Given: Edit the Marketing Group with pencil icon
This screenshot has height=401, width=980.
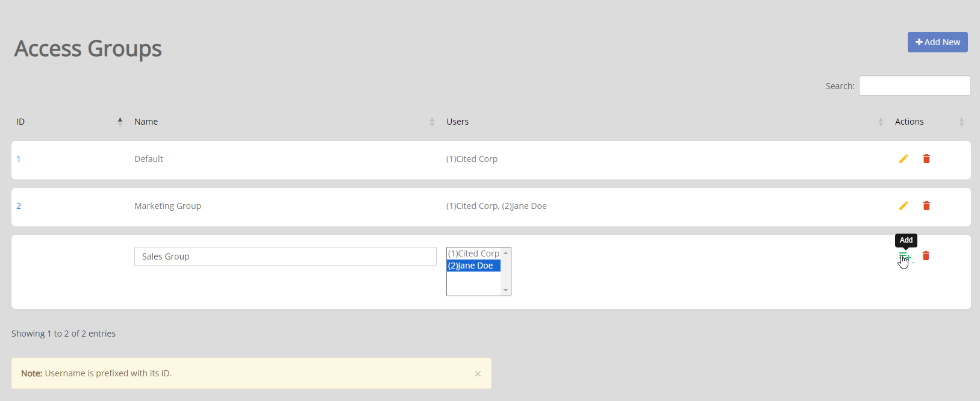Looking at the screenshot, I should click(904, 206).
